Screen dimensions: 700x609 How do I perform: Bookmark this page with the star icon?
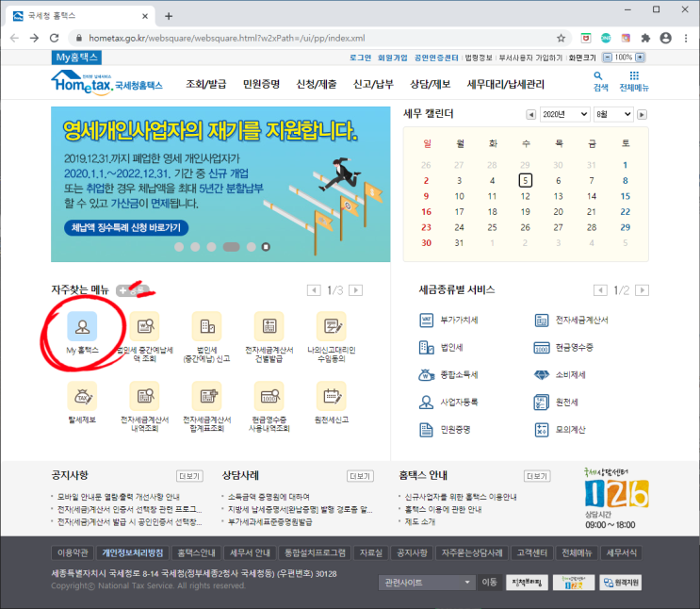[x=562, y=39]
